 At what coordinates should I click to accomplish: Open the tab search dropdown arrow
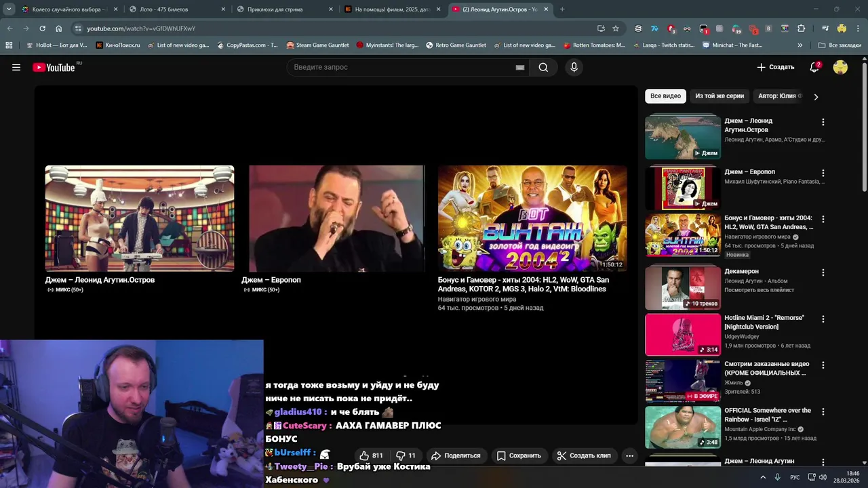(x=9, y=9)
